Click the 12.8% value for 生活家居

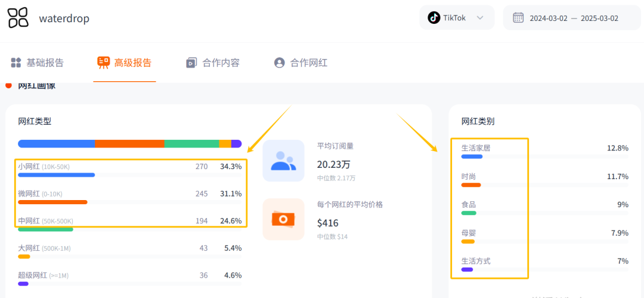click(618, 148)
